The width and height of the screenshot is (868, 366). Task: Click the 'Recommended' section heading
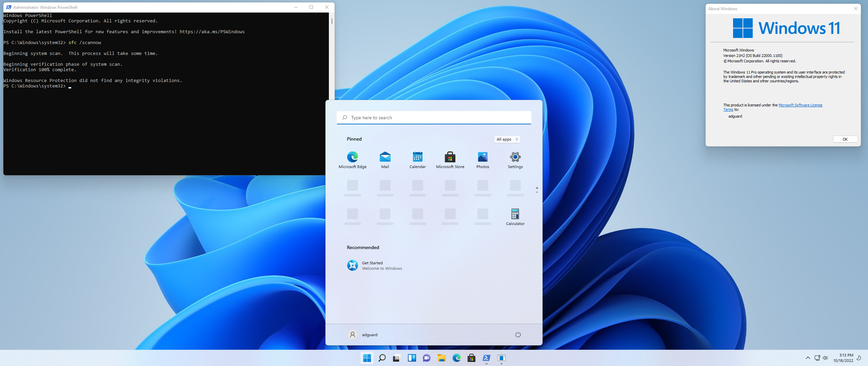pos(363,247)
